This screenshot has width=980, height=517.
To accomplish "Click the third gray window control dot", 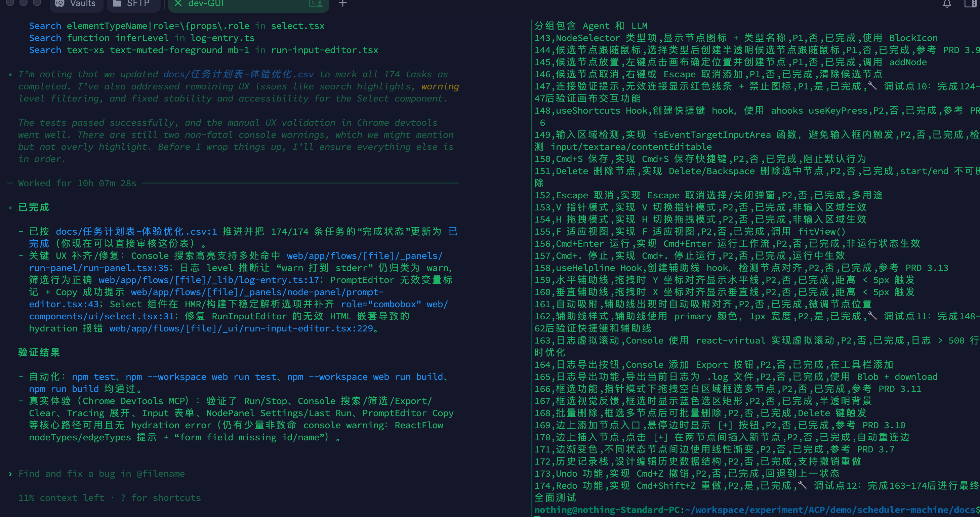I will point(37,3).
